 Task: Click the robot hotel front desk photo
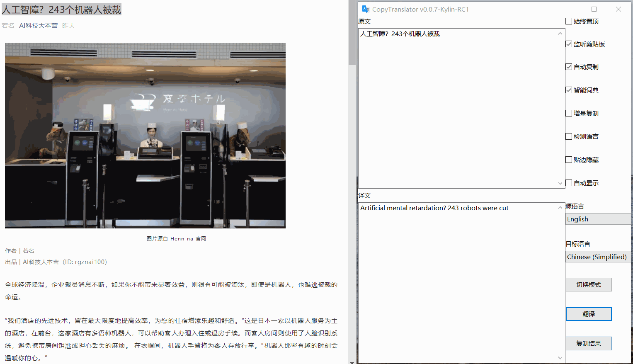click(x=145, y=136)
